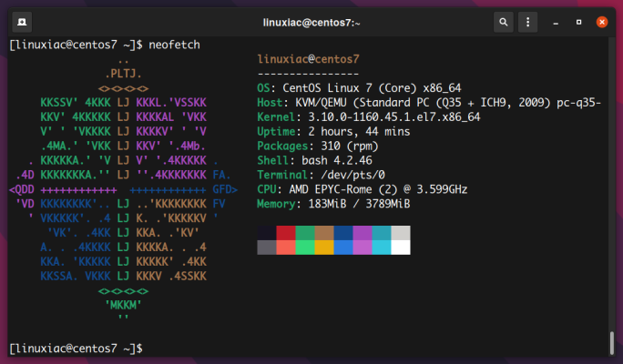Click the bright yellow palette block
Viewport: 623px width, 364px height.
click(x=324, y=248)
